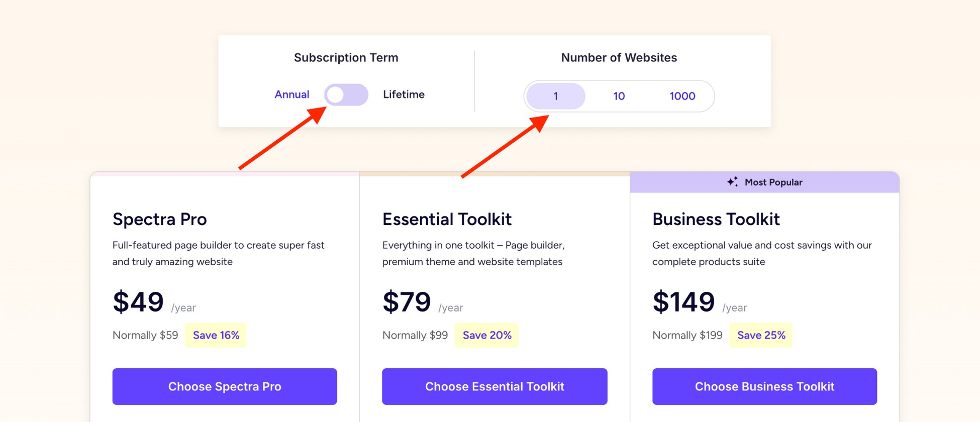
Task: Click the Most Popular banner
Action: 765,182
